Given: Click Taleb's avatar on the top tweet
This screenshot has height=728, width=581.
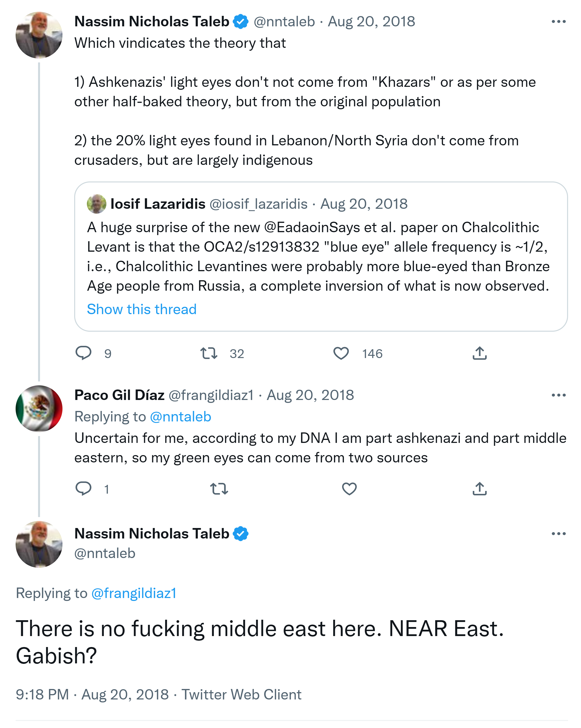Looking at the screenshot, I should click(x=39, y=35).
